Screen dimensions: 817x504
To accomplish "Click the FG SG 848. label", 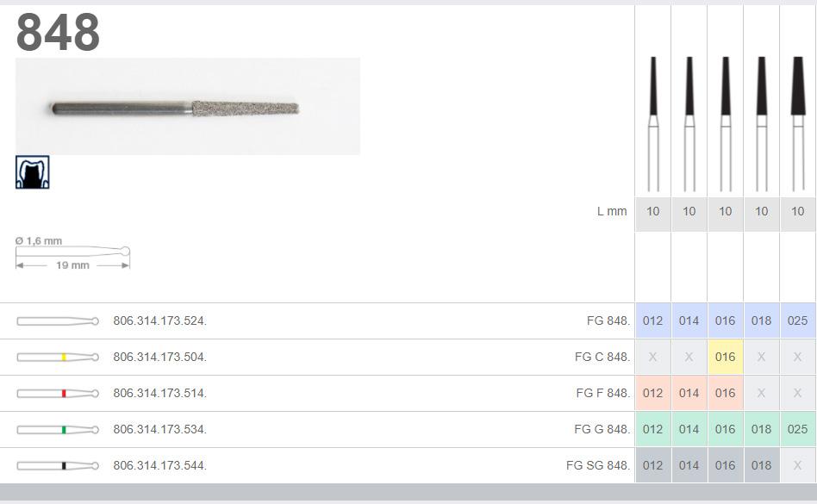I will (x=598, y=465).
